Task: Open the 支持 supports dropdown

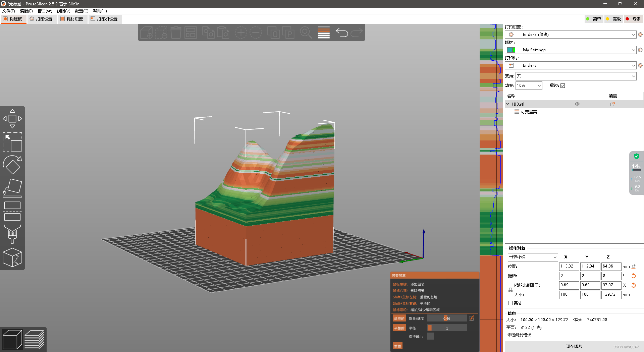Action: [576, 76]
